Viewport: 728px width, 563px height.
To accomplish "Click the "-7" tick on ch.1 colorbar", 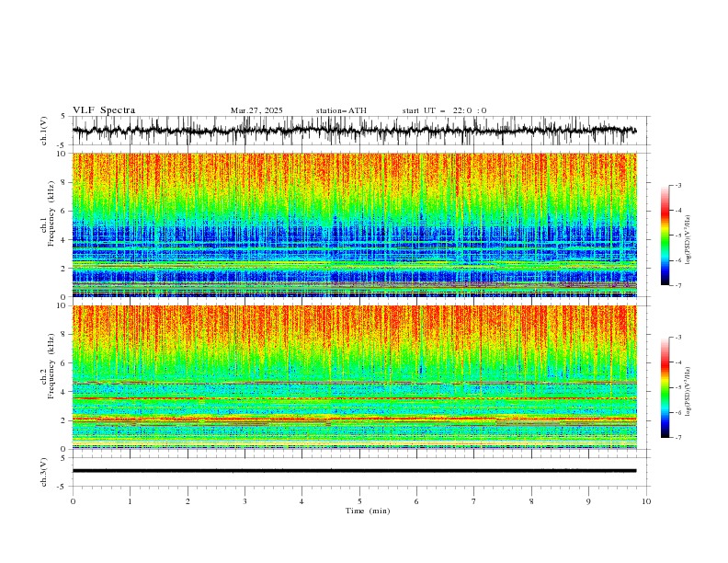I will [678, 285].
